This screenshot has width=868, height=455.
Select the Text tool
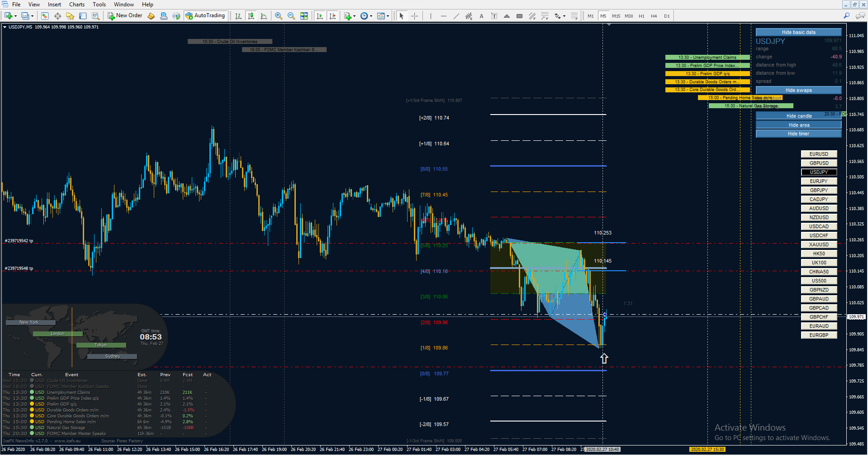[x=481, y=16]
